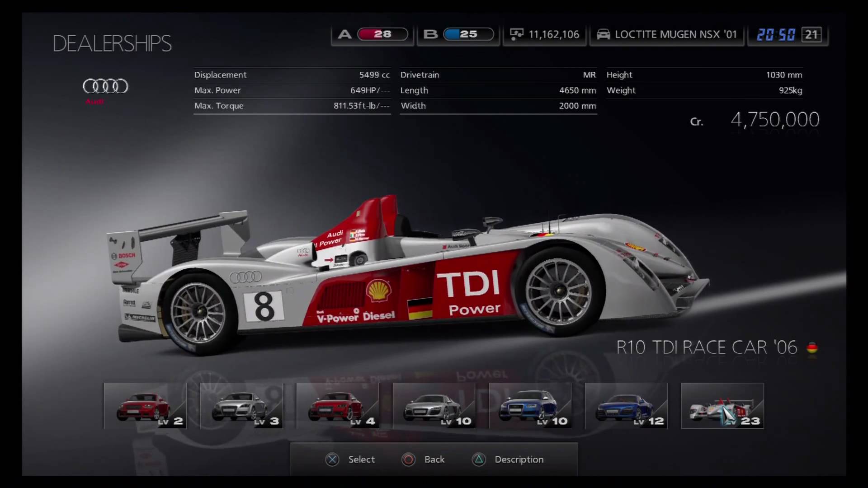Click the cross Select button icon
Viewport: 868px width, 488px height.
tap(332, 460)
